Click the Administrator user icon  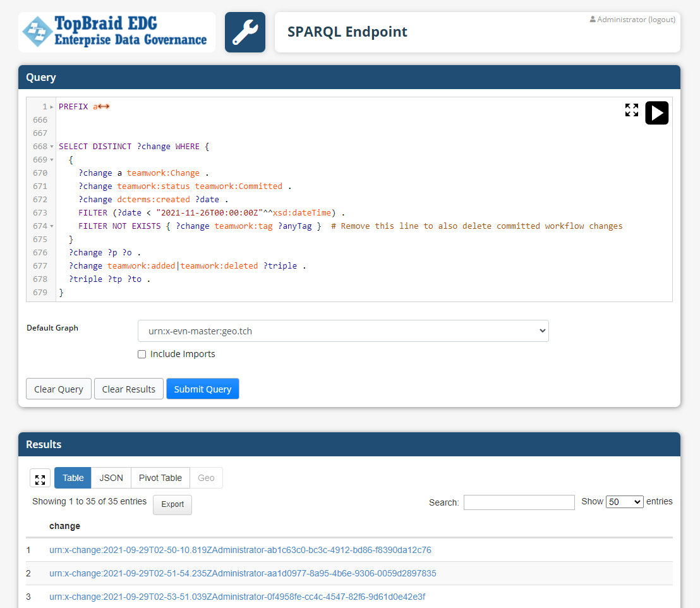click(x=592, y=19)
